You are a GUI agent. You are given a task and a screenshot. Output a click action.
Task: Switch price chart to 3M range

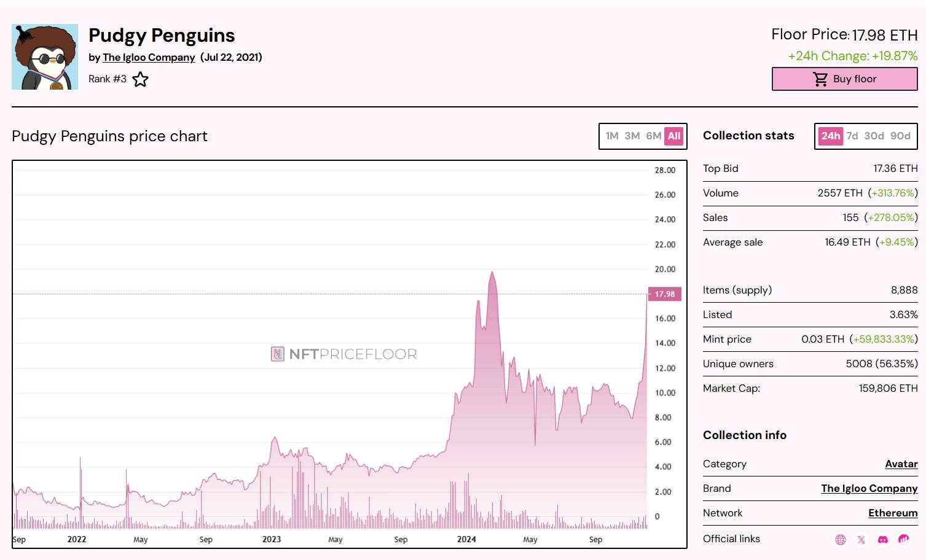[632, 136]
